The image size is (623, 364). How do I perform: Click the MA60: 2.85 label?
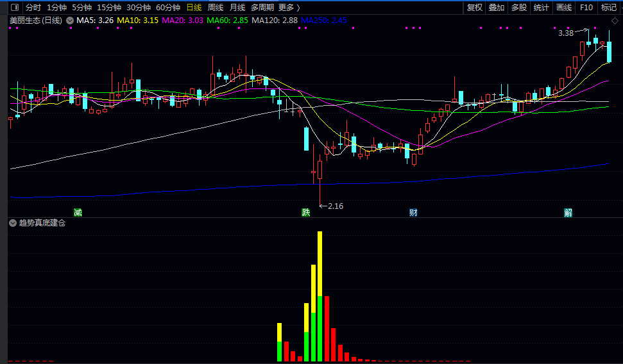(227, 21)
